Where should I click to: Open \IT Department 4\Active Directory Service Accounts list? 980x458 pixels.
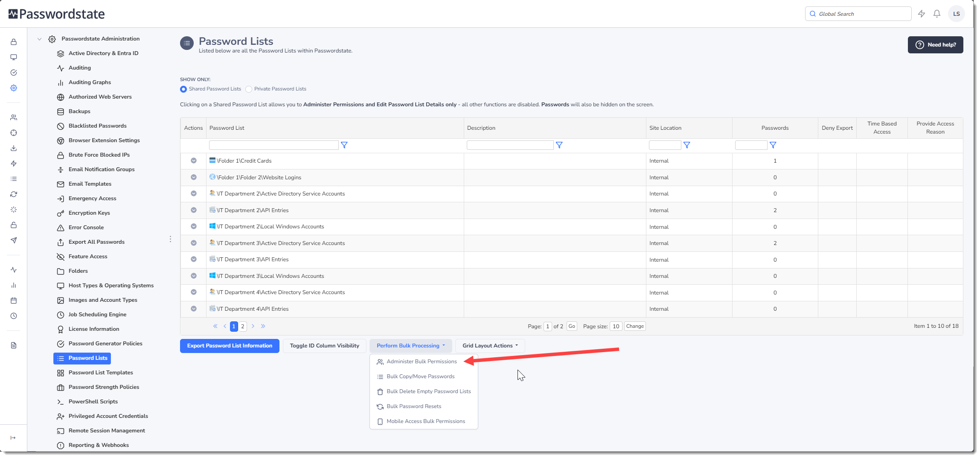[281, 292]
